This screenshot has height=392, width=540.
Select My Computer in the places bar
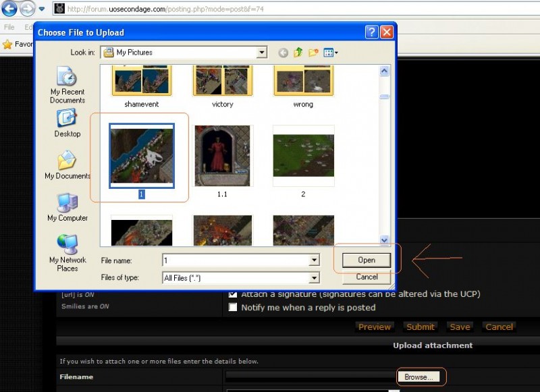point(67,207)
